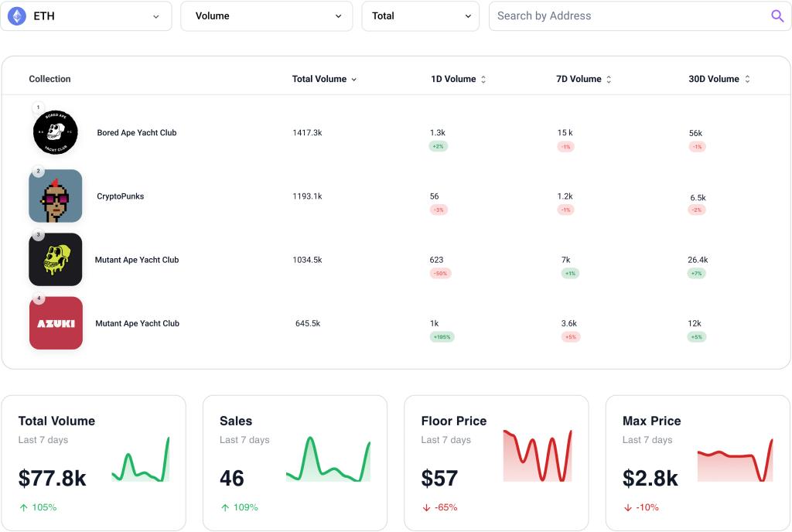Click the Collection column header

(x=49, y=79)
